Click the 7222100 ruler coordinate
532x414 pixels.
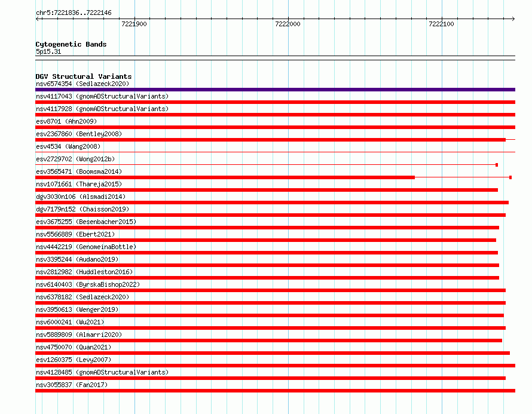coord(441,24)
